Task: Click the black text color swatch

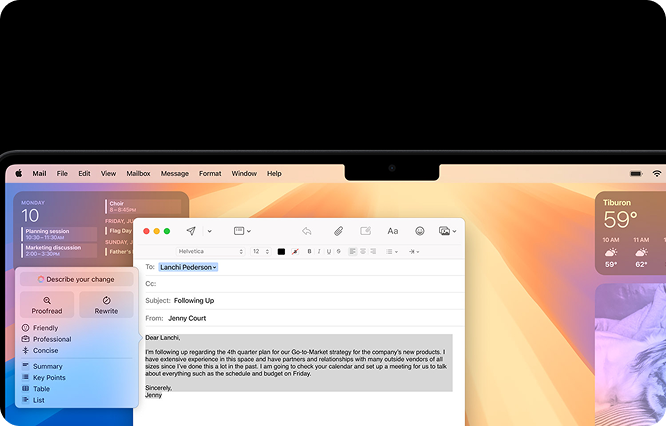Action: tap(281, 252)
